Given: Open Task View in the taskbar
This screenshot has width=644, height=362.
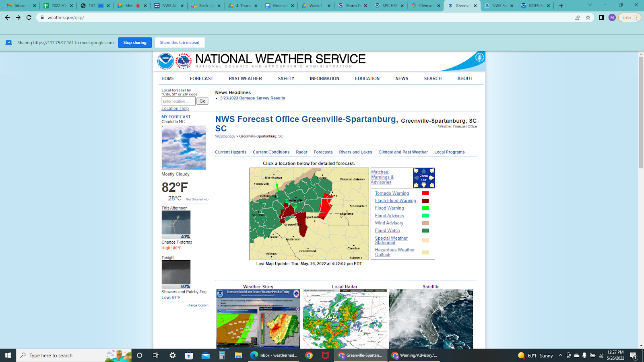Looking at the screenshot, I should coord(156,355).
